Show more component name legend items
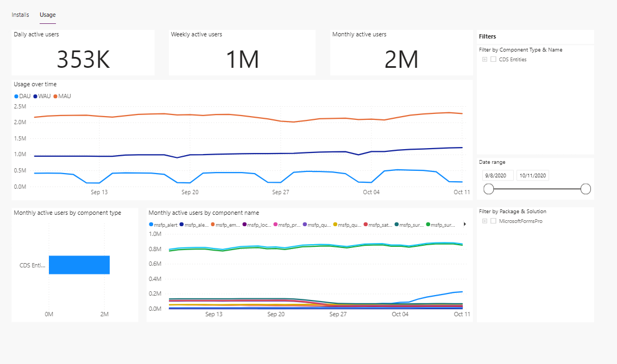617x364 pixels. [x=464, y=224]
